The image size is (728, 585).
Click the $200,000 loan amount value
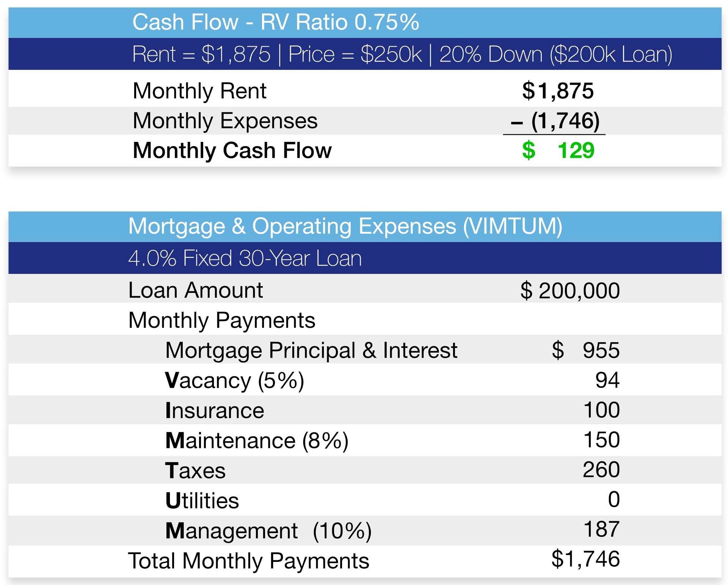(x=570, y=291)
